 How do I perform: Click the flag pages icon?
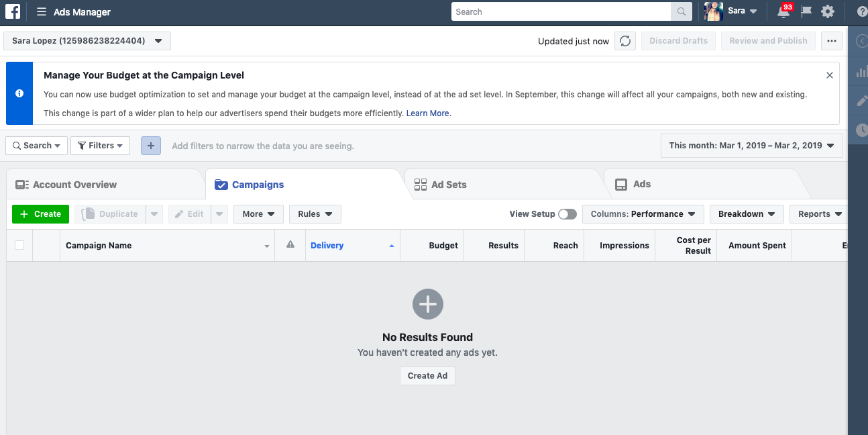pyautogui.click(x=807, y=11)
